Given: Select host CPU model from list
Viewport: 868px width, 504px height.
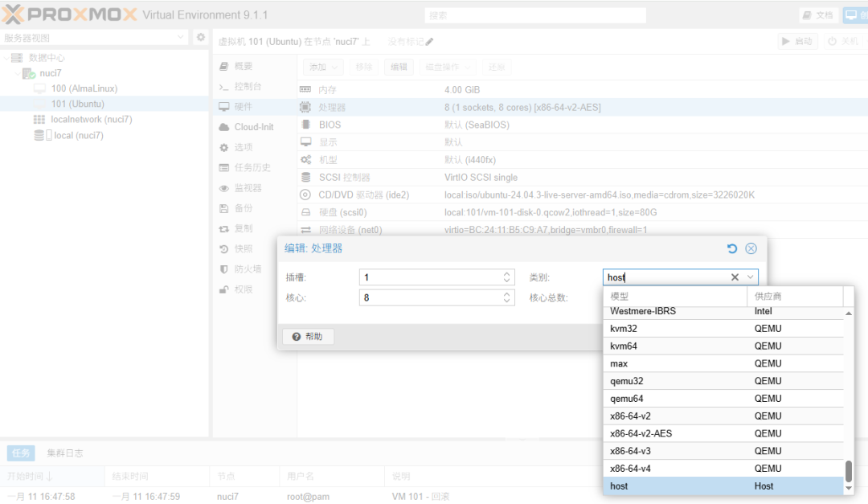Looking at the screenshot, I should point(723,486).
